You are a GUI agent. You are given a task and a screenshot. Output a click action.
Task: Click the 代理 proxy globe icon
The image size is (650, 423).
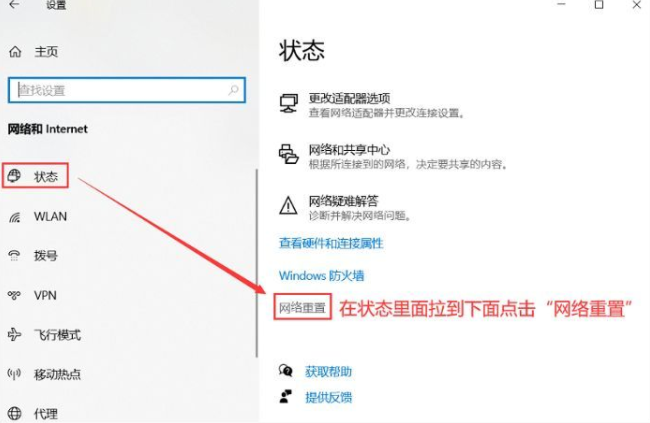(x=15, y=413)
